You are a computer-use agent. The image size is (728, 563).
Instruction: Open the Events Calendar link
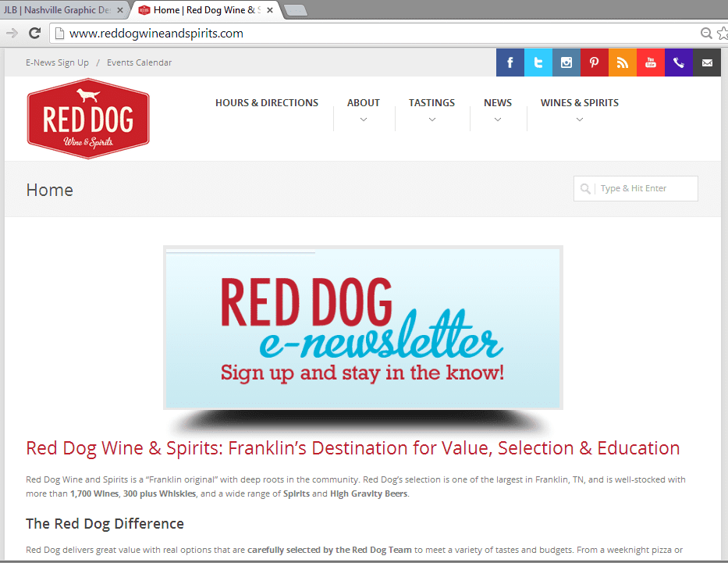point(139,62)
